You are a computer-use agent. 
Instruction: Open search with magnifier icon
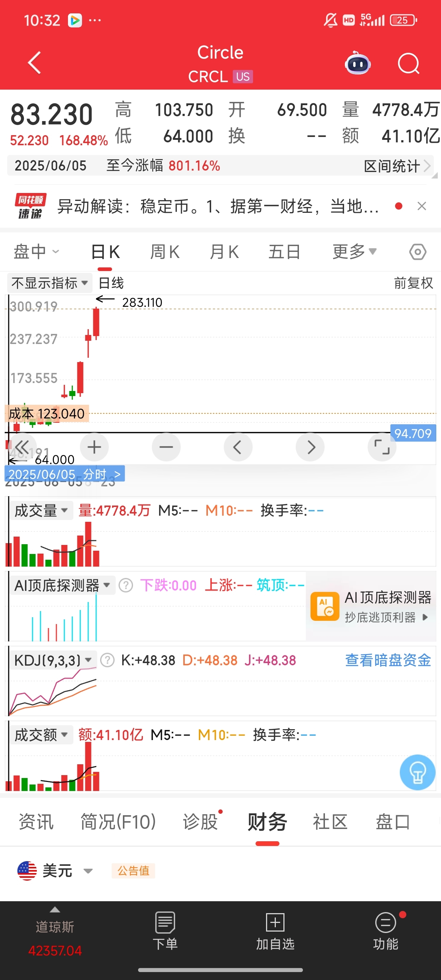tap(409, 63)
